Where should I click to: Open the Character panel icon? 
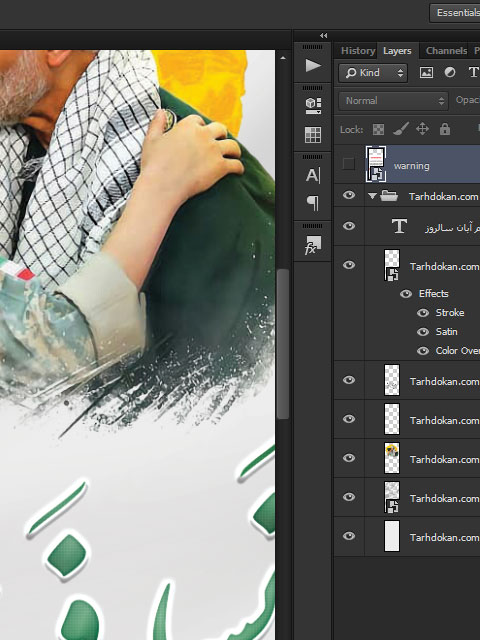313,175
